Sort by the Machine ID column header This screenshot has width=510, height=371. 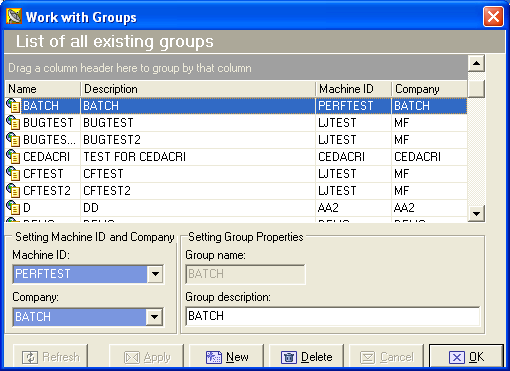coord(353,89)
